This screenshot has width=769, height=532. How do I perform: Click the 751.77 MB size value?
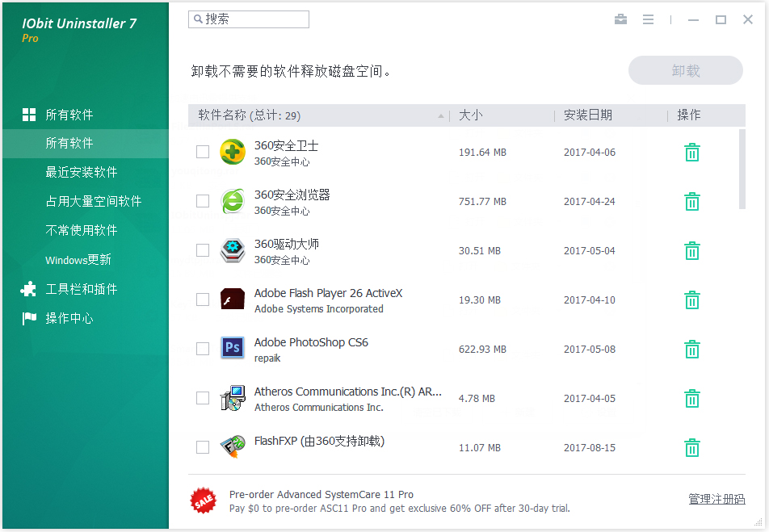482,202
